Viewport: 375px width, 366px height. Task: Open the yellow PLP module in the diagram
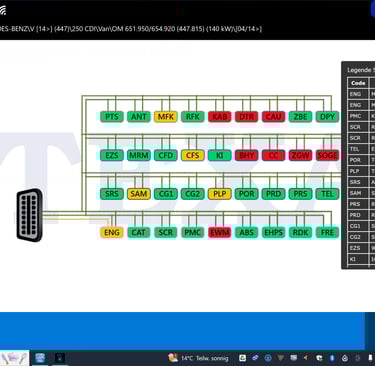[220, 194]
